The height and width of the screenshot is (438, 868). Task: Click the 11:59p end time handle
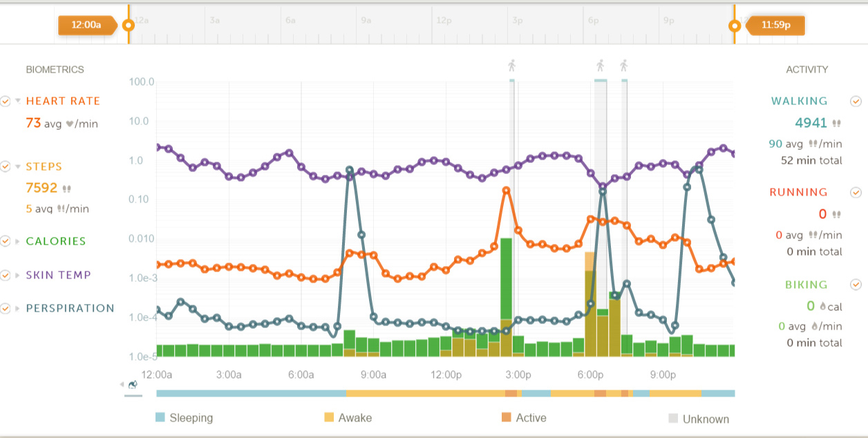(x=775, y=26)
